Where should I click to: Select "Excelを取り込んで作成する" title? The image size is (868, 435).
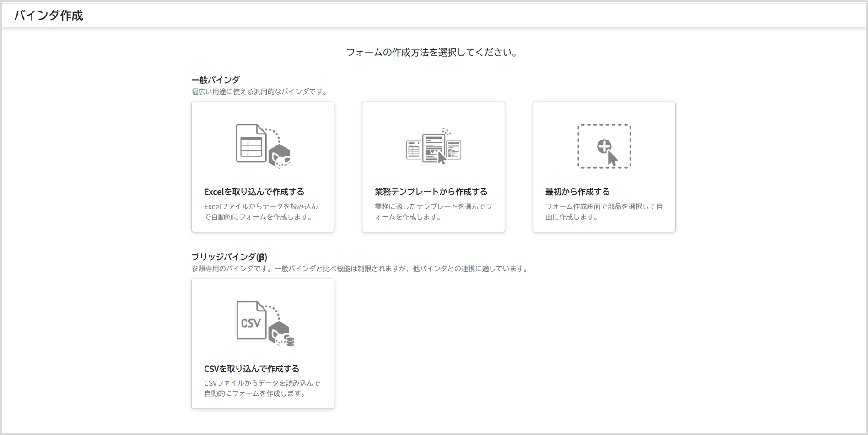coord(254,192)
